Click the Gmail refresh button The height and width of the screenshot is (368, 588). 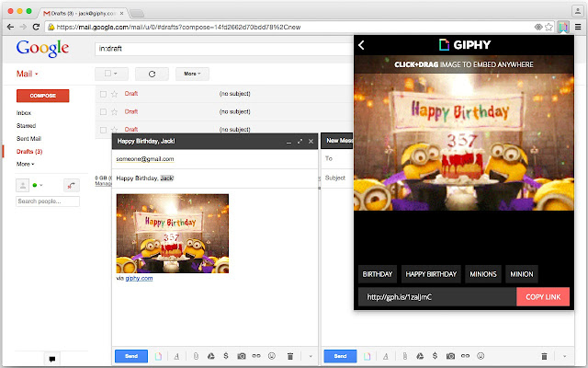pos(152,74)
